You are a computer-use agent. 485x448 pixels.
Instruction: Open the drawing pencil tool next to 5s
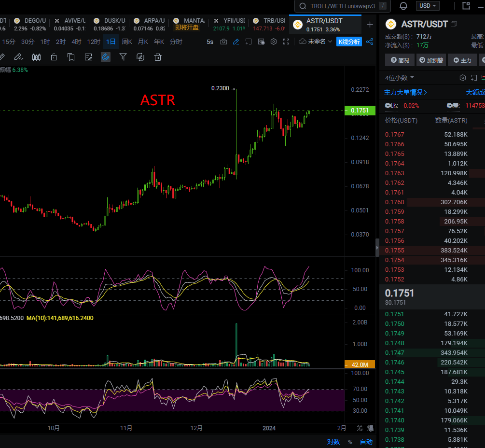coord(236,42)
